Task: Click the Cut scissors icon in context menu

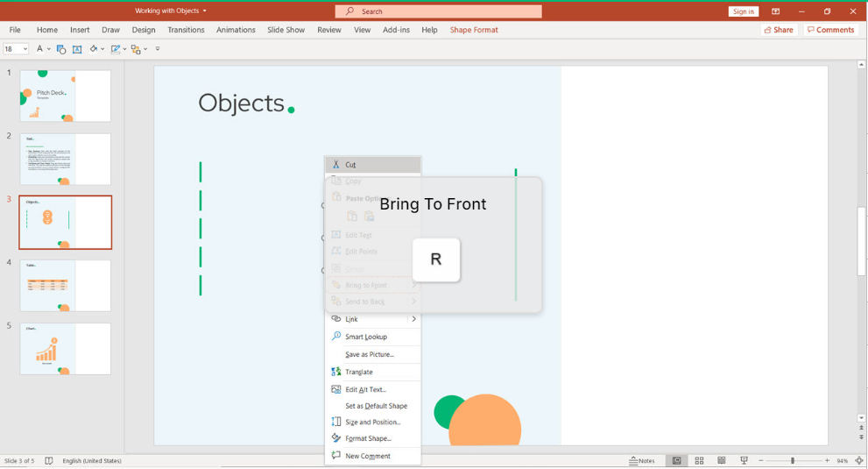Action: (x=335, y=164)
